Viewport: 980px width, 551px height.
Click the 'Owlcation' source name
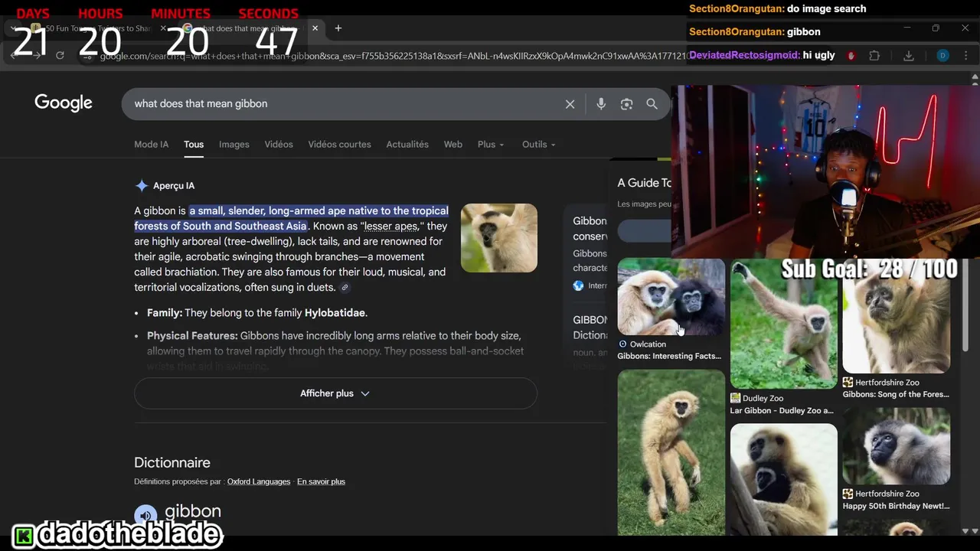648,344
